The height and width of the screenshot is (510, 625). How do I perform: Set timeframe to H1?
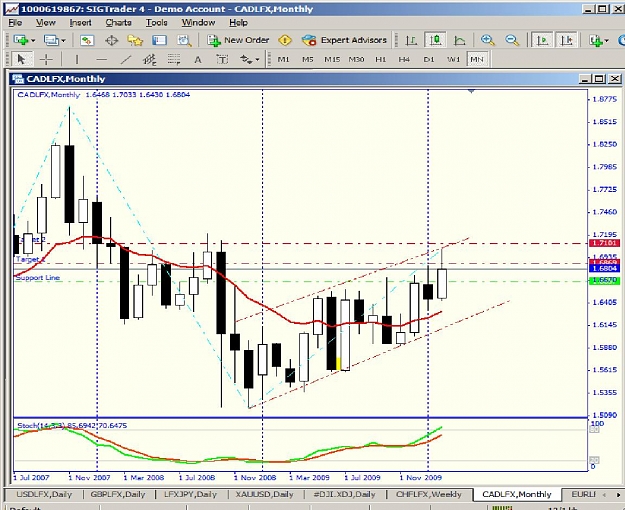(x=381, y=59)
